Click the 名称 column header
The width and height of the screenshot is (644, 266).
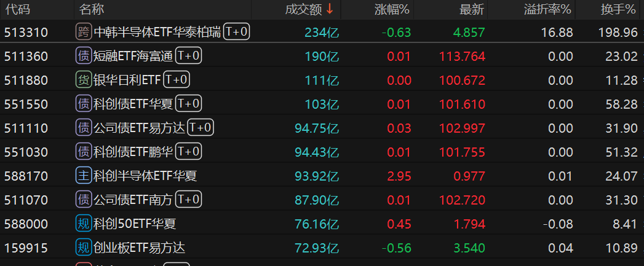(x=92, y=9)
